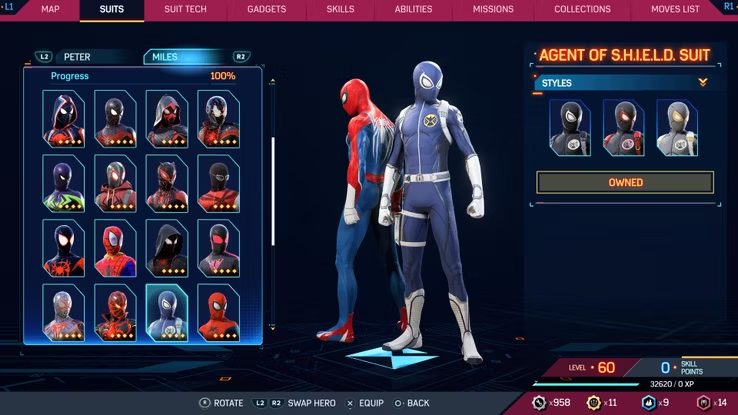The image size is (738, 415).
Task: Click the tech parts currency icon showing 958
Action: [539, 402]
